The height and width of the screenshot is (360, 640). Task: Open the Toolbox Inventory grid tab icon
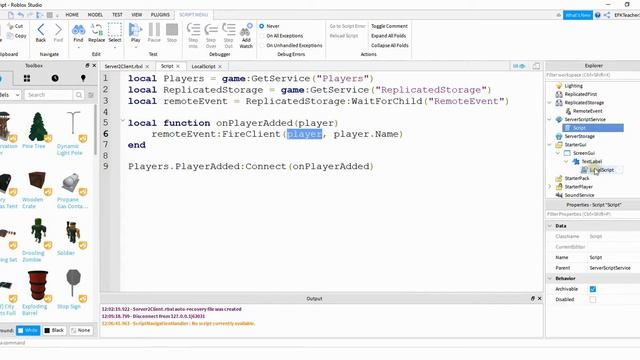click(27, 78)
